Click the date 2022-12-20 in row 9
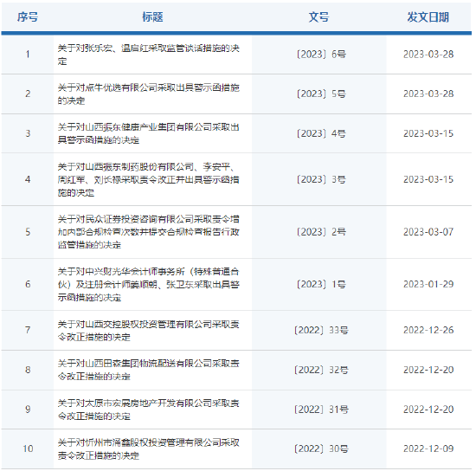This screenshot has width=476, height=471. (x=428, y=410)
